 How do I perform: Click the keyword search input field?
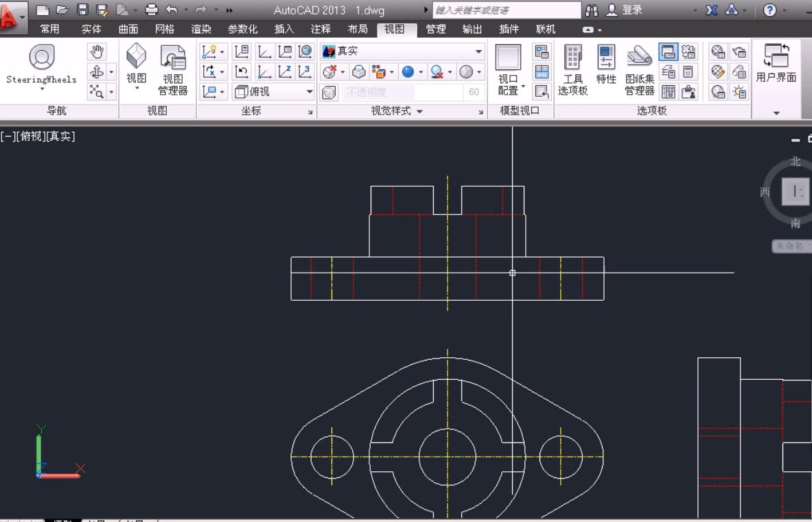[506, 10]
